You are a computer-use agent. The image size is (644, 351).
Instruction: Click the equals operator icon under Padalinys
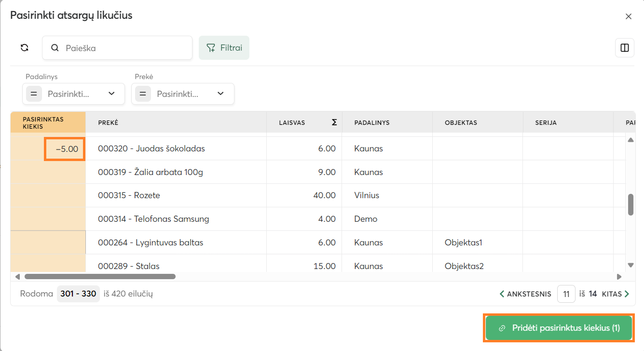tap(34, 94)
